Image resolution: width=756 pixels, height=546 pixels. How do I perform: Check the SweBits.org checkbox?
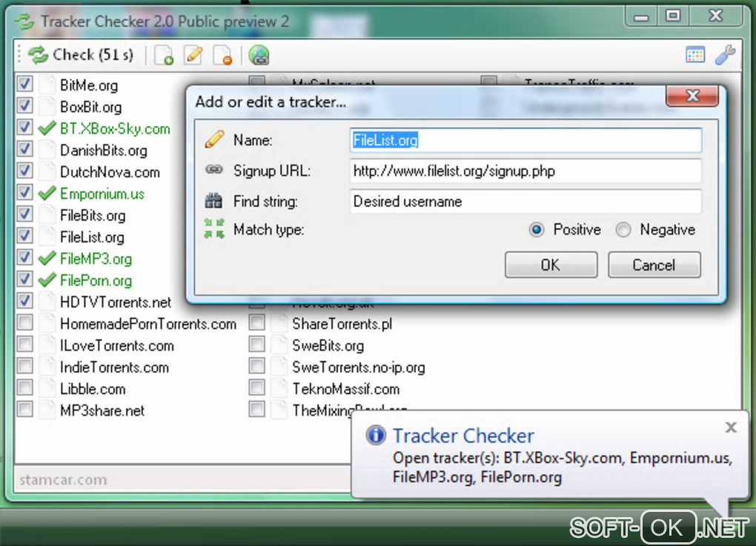[257, 345]
